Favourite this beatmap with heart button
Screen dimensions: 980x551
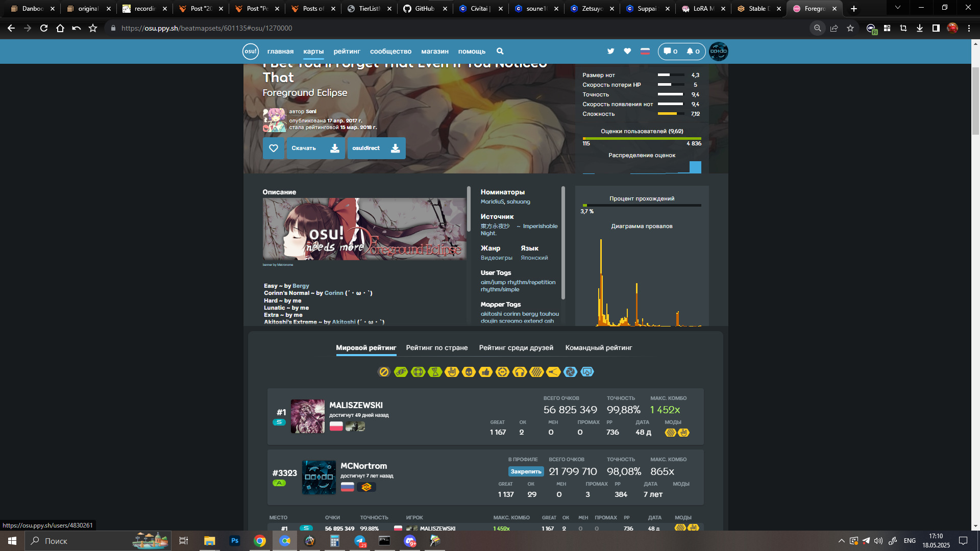pyautogui.click(x=274, y=148)
